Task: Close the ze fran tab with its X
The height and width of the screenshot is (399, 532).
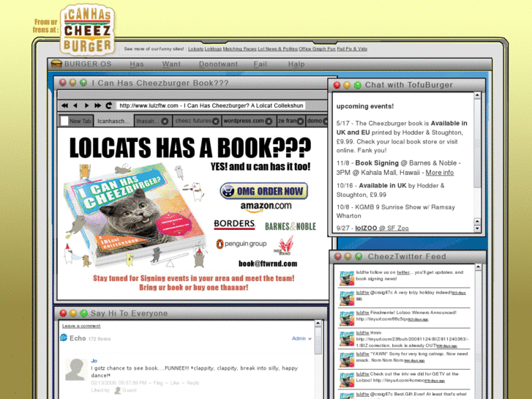Action: (x=300, y=122)
